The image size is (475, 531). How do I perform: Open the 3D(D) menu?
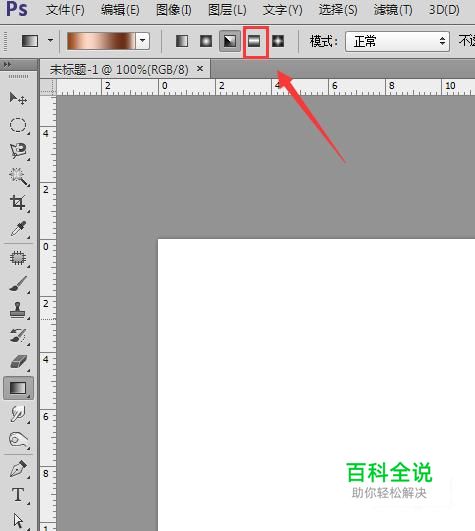click(444, 10)
